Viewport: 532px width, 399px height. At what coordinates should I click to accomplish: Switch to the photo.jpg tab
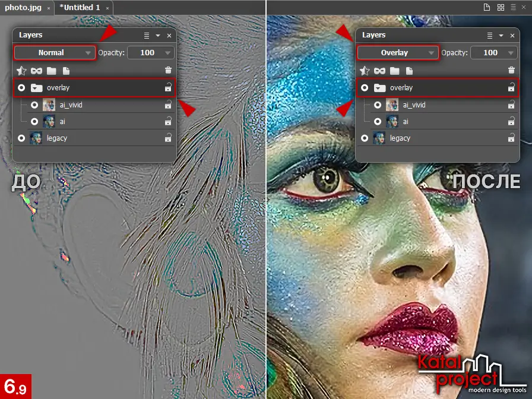click(23, 8)
